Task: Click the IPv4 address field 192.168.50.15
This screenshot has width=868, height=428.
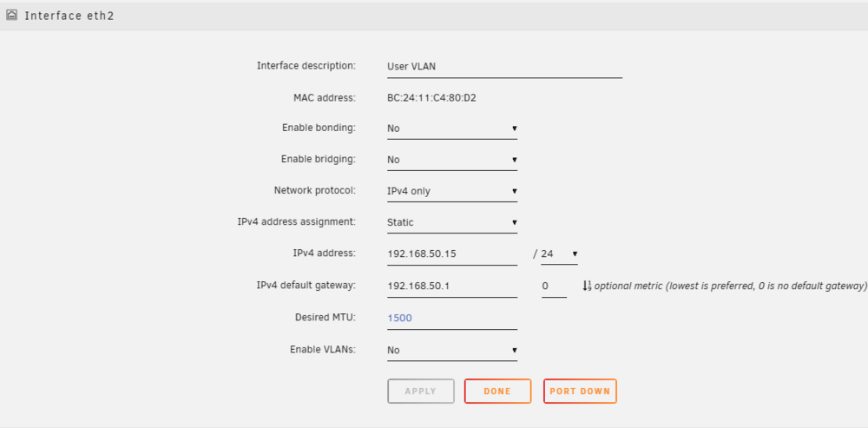Action: point(452,254)
